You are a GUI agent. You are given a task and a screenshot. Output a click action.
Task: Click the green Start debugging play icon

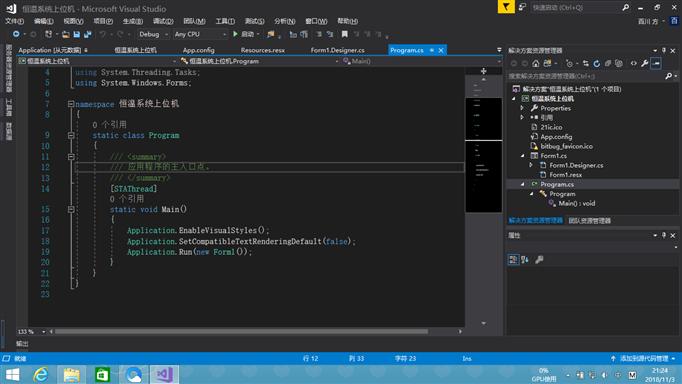coord(235,34)
